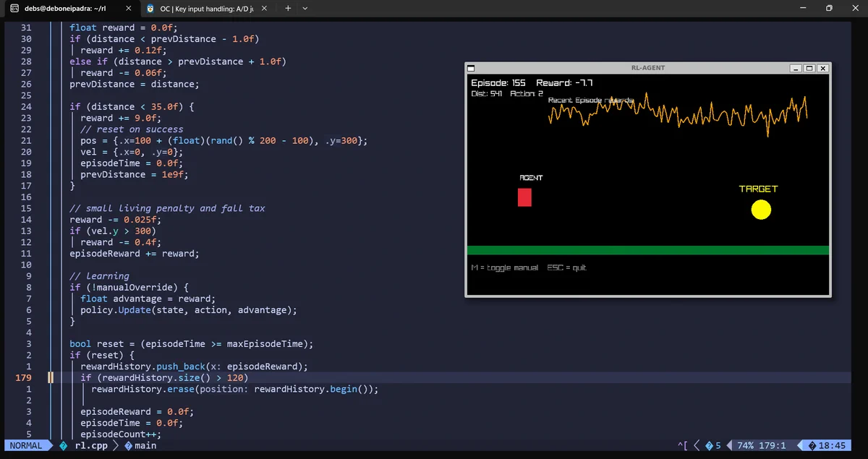Click the 'bool reset = (episodeTime >= maxEpisodeTime);' line

click(x=192, y=343)
